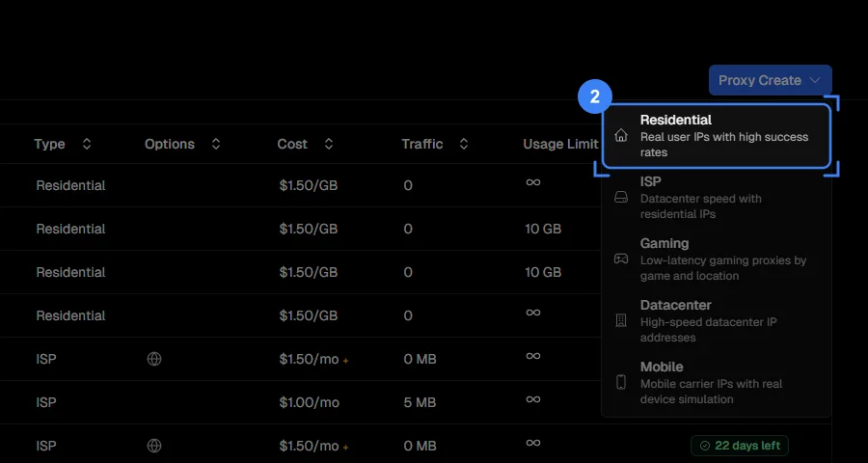Click the Usage Limit column header
This screenshot has height=463, width=868.
pyautogui.click(x=560, y=144)
